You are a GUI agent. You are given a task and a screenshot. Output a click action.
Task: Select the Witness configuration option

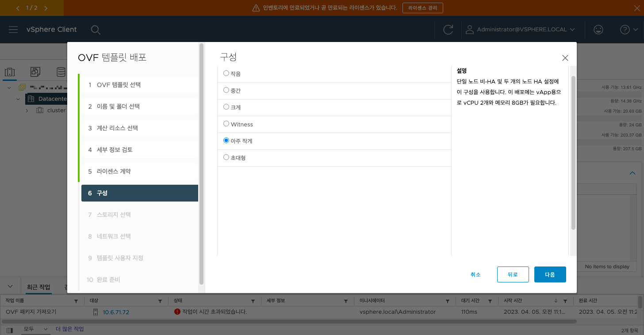click(226, 124)
